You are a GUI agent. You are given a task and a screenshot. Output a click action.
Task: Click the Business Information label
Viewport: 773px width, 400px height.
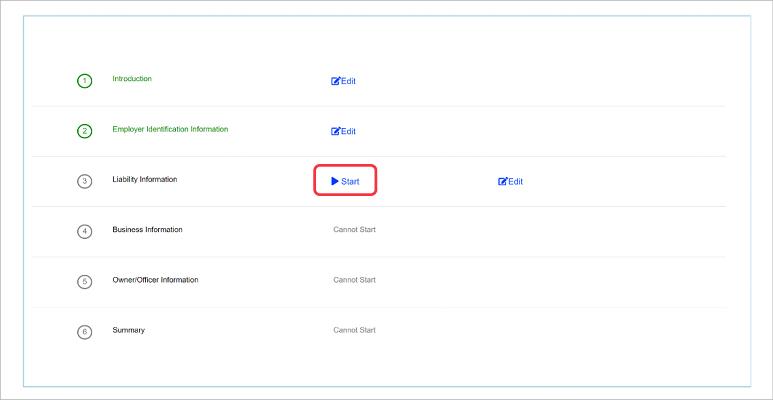click(x=147, y=229)
